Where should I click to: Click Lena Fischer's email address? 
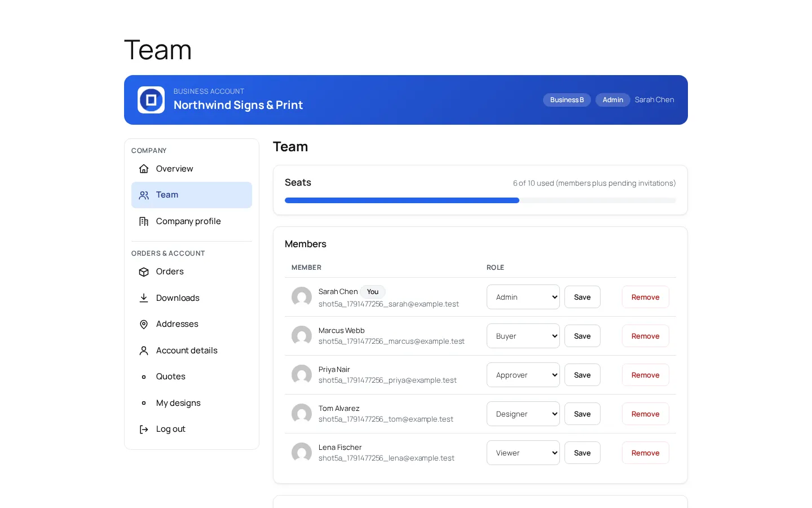click(x=386, y=458)
